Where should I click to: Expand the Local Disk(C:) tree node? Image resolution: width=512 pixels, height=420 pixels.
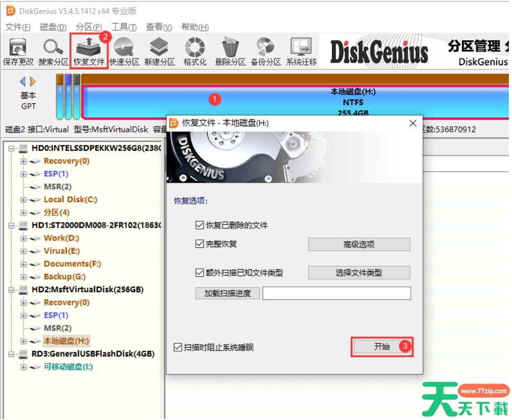tap(23, 200)
